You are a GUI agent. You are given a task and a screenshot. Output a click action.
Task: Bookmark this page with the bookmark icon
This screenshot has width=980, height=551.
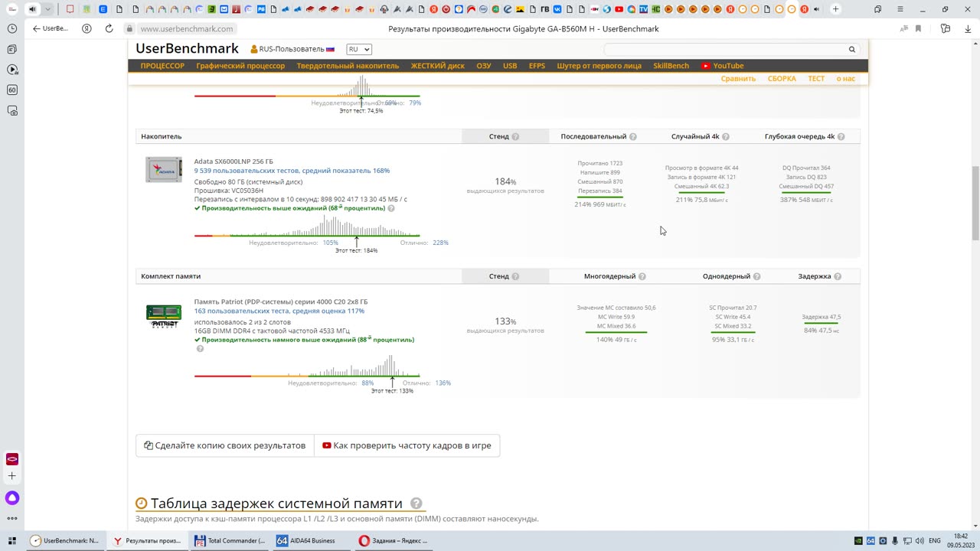point(918,28)
